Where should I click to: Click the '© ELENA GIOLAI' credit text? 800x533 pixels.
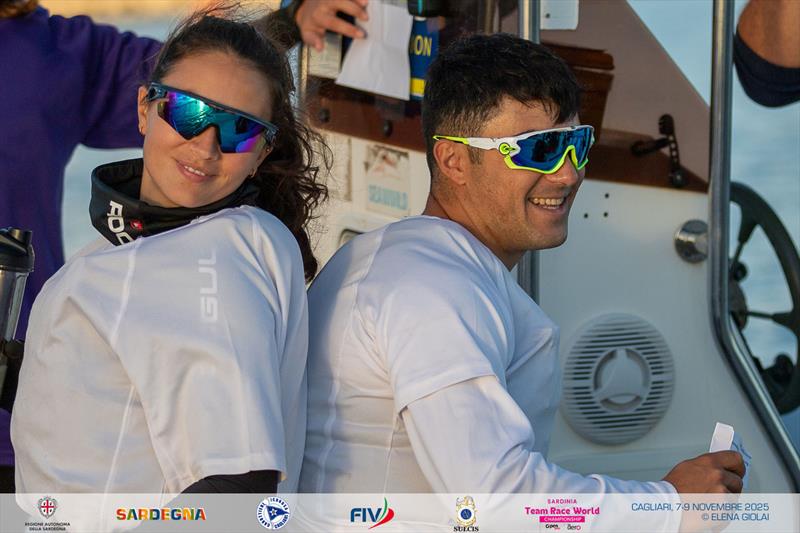click(x=735, y=517)
